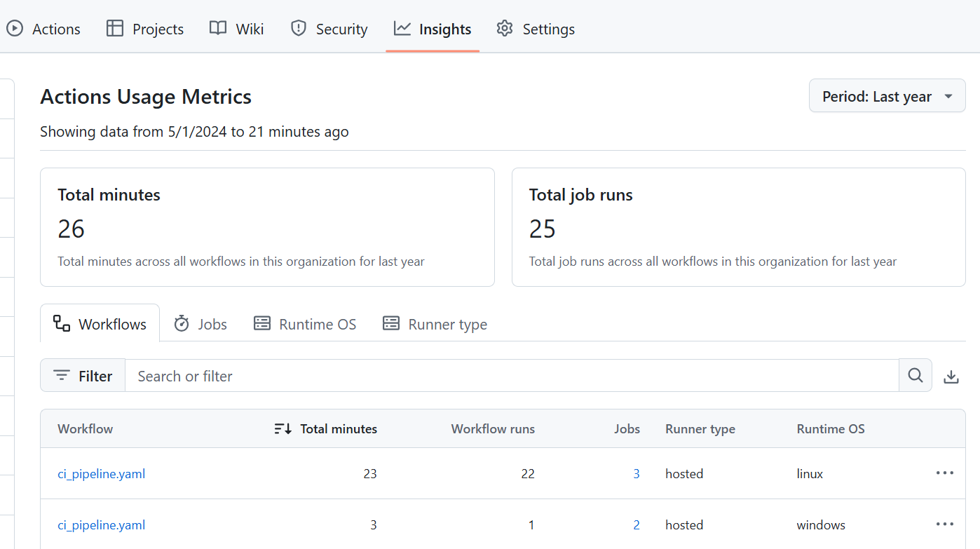
Task: Switch to the Workflows metrics tab
Action: point(100,323)
